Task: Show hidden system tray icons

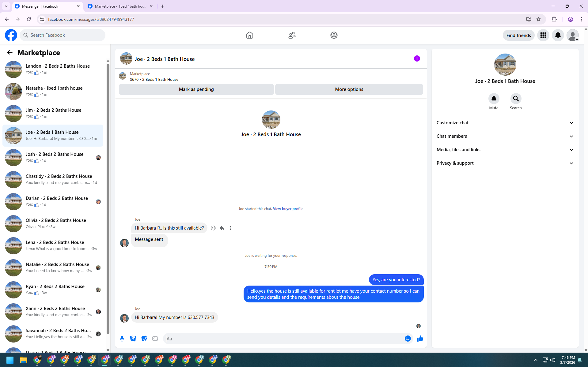Action: click(536, 360)
